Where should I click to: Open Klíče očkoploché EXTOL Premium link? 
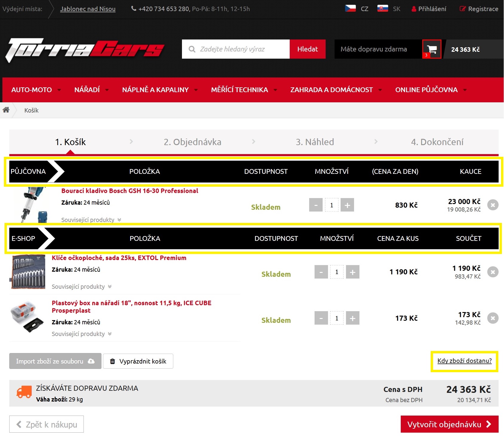(x=119, y=258)
